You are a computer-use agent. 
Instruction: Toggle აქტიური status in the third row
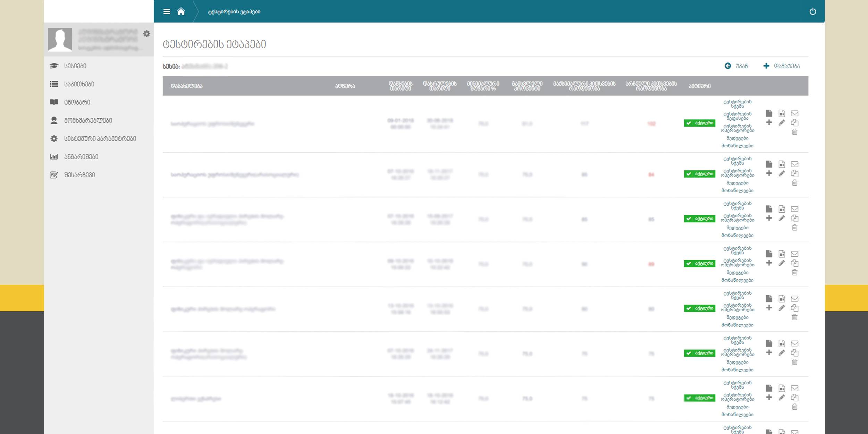click(x=699, y=219)
